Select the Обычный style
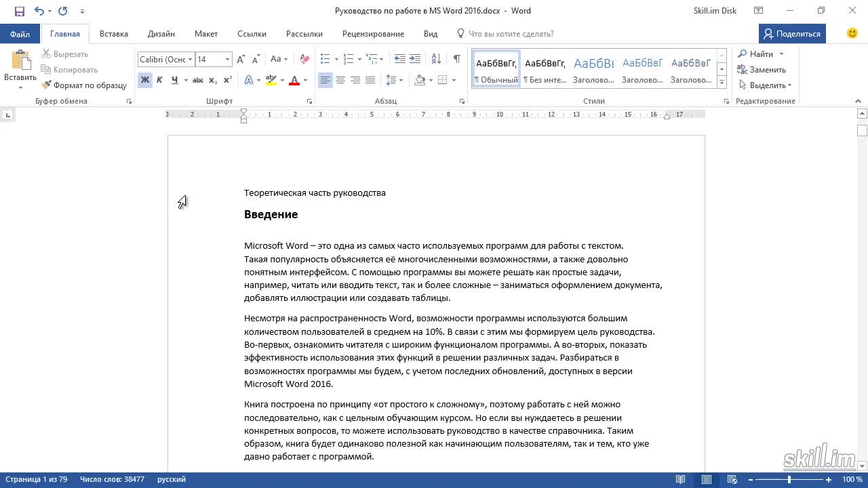 [x=496, y=69]
